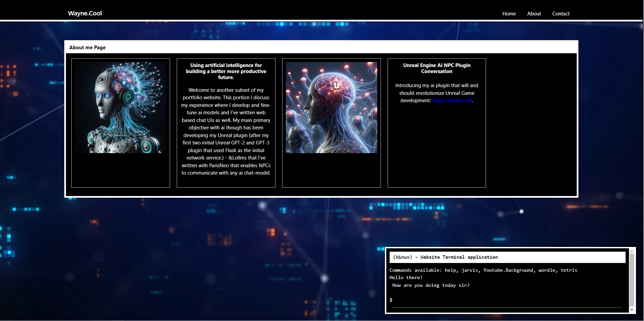Click the 'Introducing my ai plugin' paragraph
Screen dimensions: 644x321
tap(436, 93)
